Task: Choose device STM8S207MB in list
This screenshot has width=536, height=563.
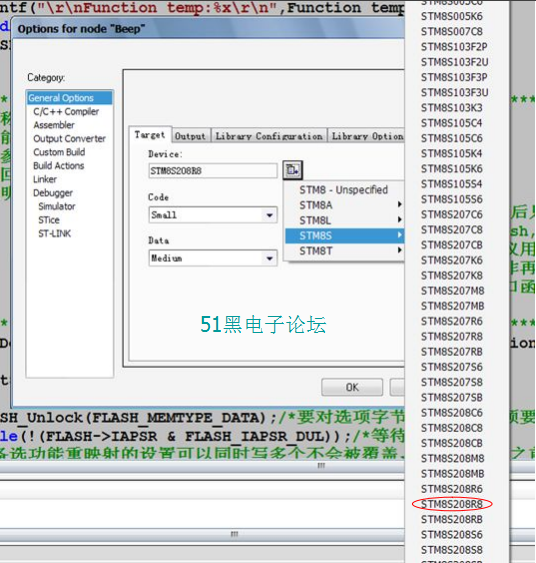Action: (x=453, y=306)
